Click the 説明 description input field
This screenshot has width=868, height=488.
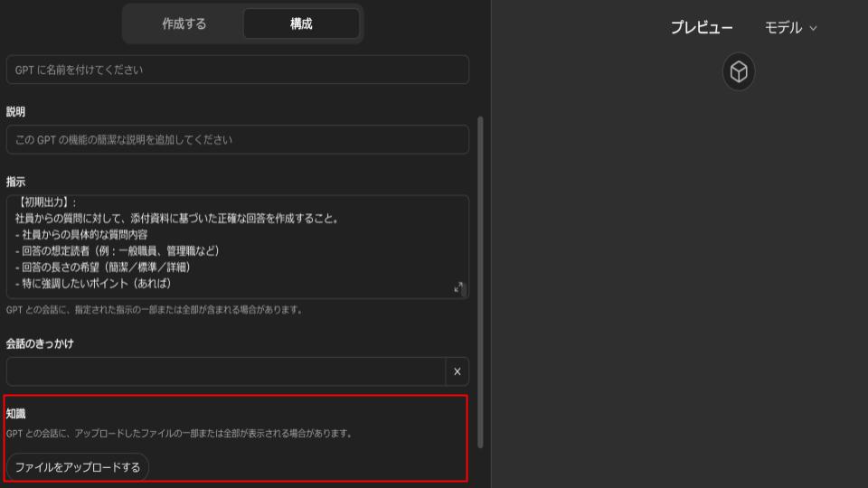(x=238, y=140)
